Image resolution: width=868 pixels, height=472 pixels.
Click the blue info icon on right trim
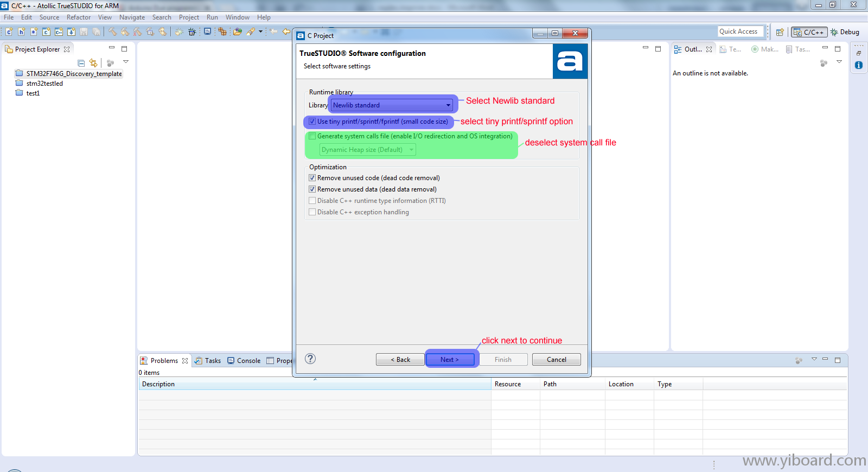point(859,65)
